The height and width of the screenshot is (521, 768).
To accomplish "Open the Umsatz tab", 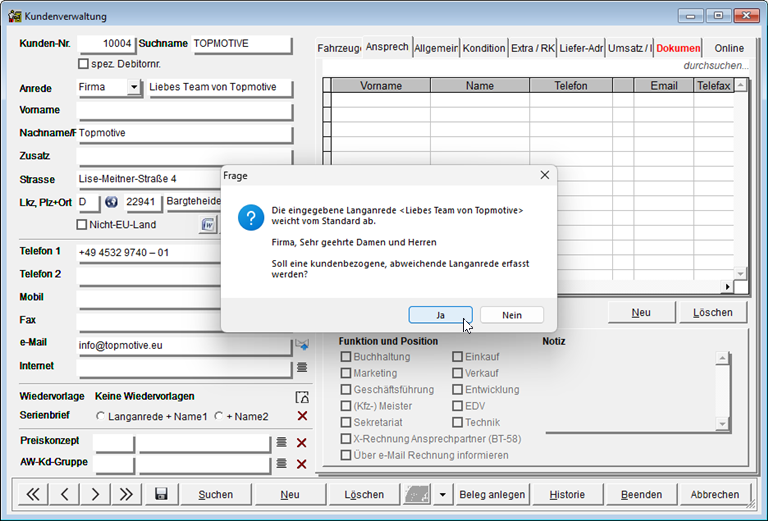I will coord(629,48).
